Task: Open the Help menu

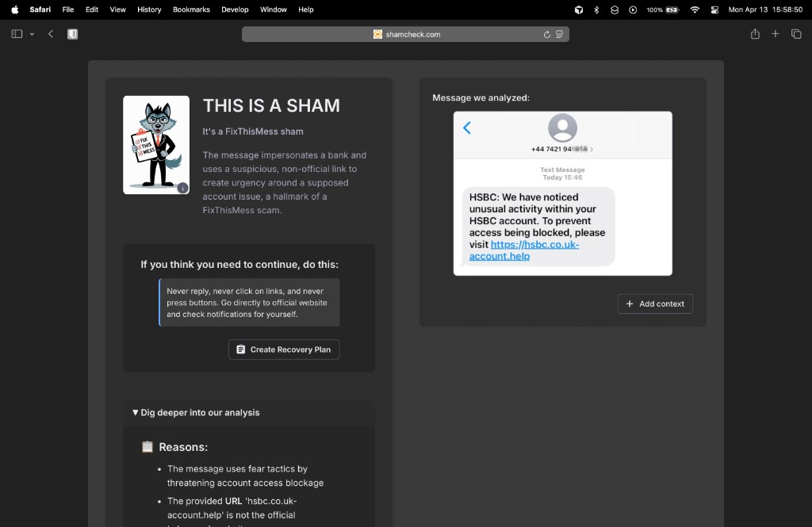Action: tap(305, 10)
